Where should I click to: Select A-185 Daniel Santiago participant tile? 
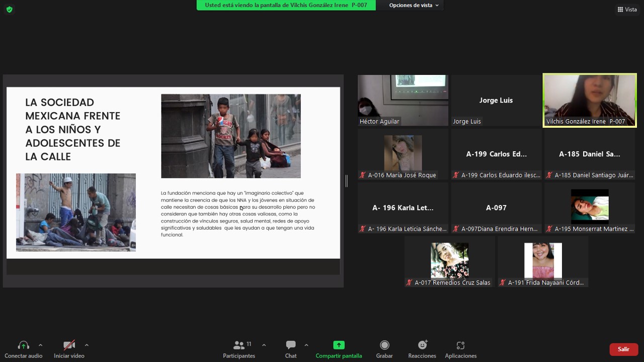[590, 154]
